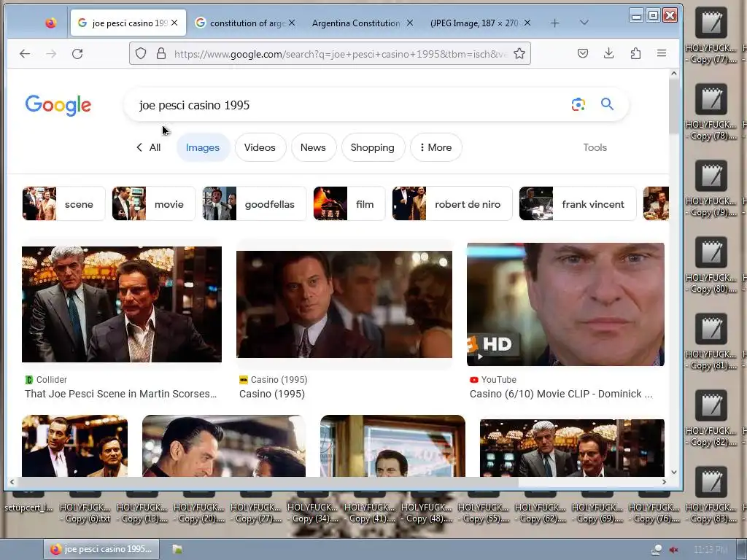
Task: Refine search with frank vincent chip
Action: click(x=578, y=204)
